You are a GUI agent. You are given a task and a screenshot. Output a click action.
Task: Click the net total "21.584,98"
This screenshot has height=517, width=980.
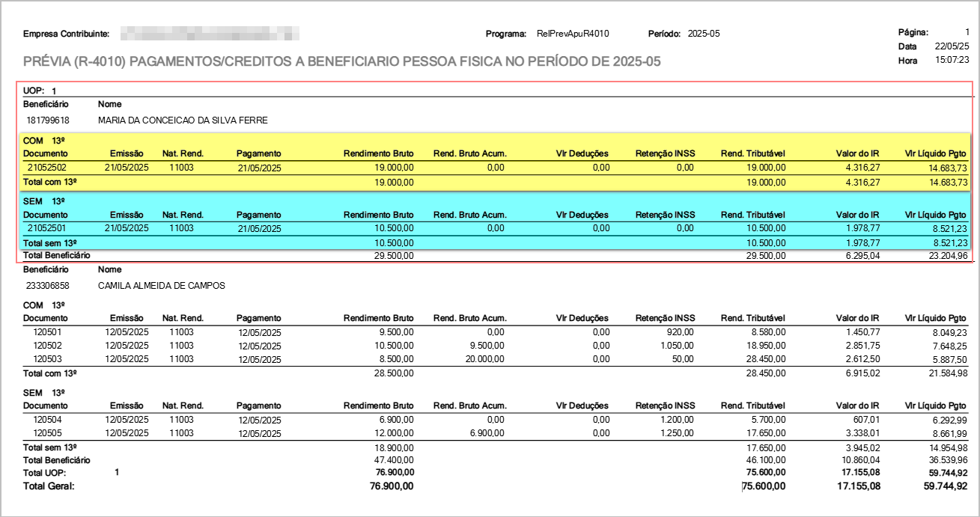947,373
